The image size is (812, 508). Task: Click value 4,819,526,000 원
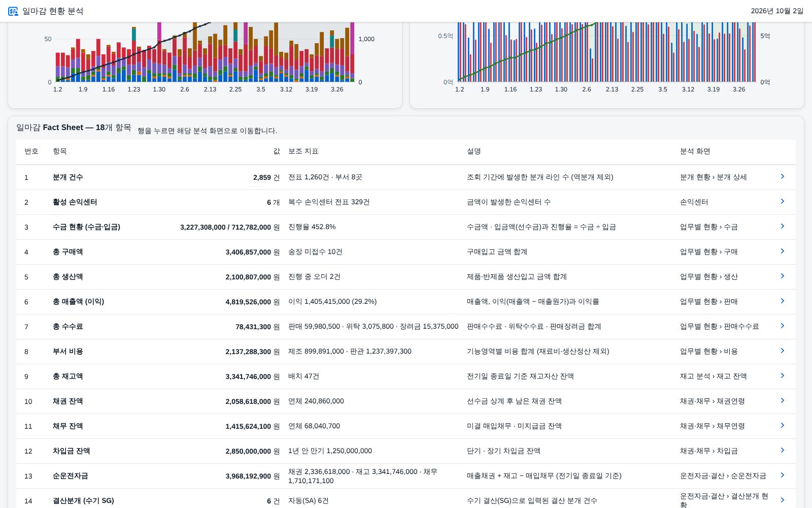pyautogui.click(x=253, y=302)
